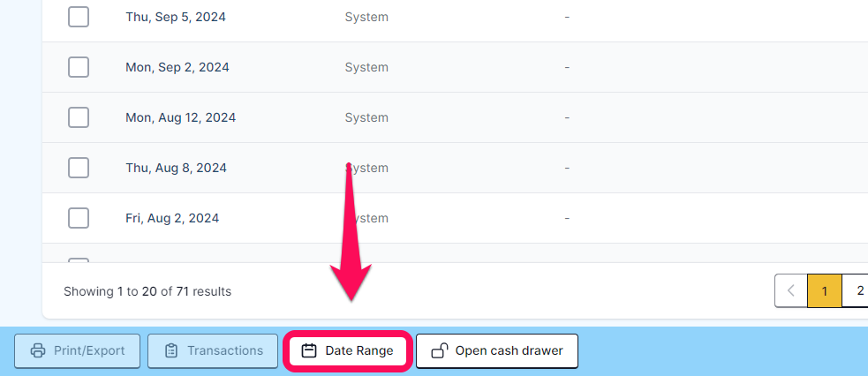Select the Mon, Aug 12, 2024 row checkbox

79,117
